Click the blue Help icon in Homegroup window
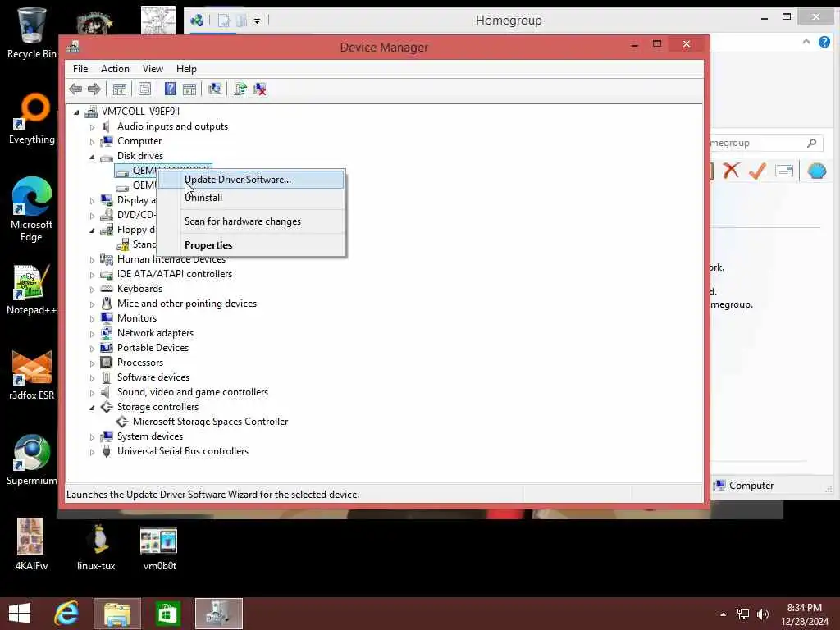840x630 pixels. (824, 42)
